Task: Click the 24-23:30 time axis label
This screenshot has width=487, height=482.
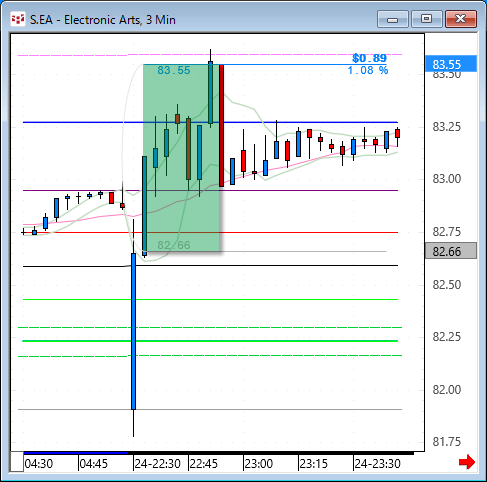Action: (377, 464)
